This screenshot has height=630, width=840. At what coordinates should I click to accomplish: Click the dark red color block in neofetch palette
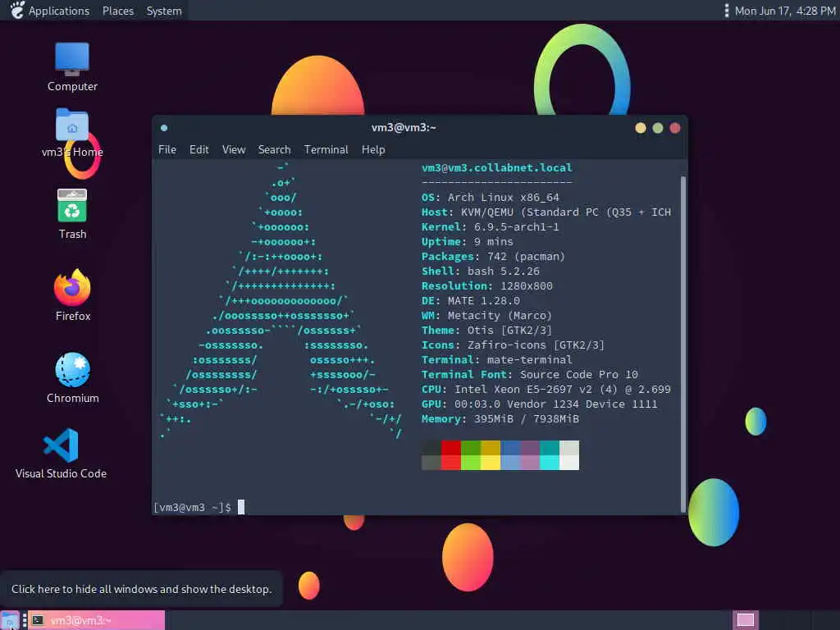[x=451, y=447]
